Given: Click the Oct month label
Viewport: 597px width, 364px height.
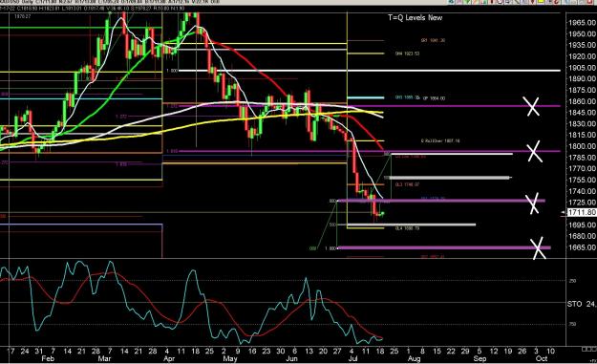Looking at the screenshot, I should [x=542, y=358].
